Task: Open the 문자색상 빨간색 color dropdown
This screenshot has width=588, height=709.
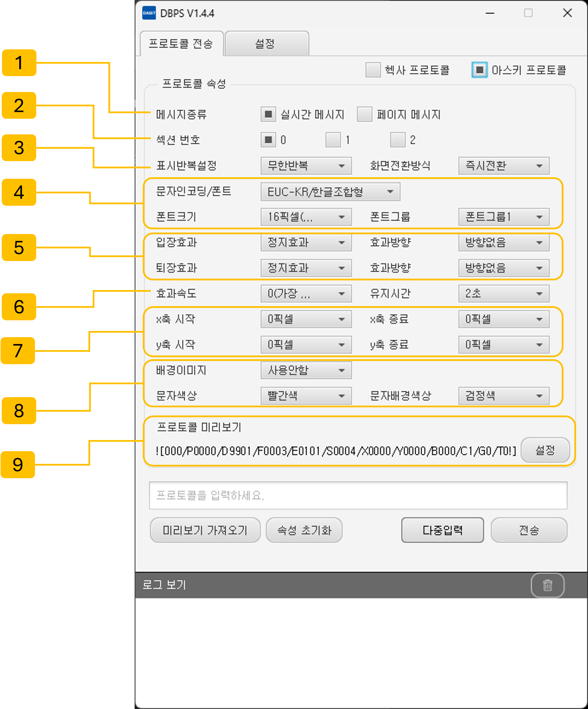Action: pos(306,396)
